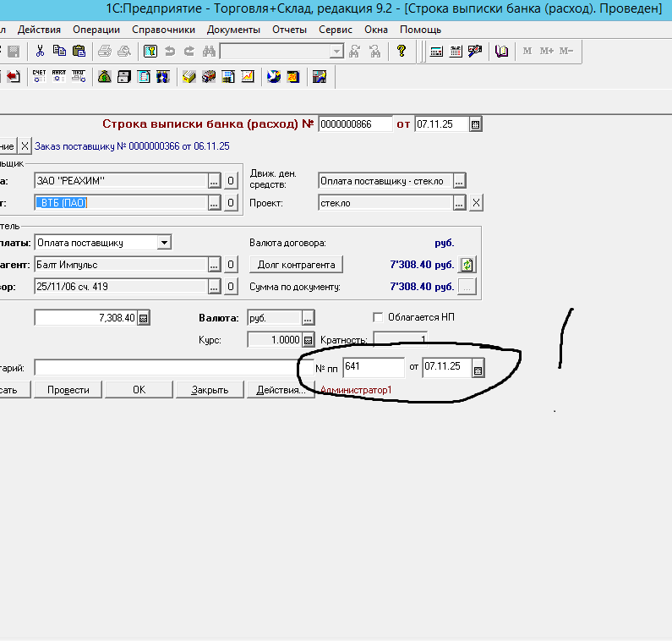Image resolution: width=672 pixels, height=642 pixels.
Task: Open calculator button in Курс field
Action: tap(308, 341)
